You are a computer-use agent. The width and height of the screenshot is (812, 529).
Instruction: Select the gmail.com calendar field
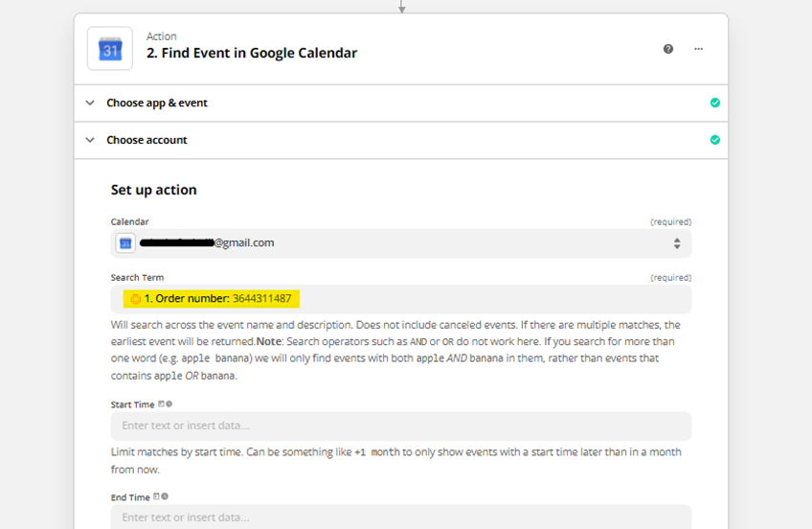(401, 243)
